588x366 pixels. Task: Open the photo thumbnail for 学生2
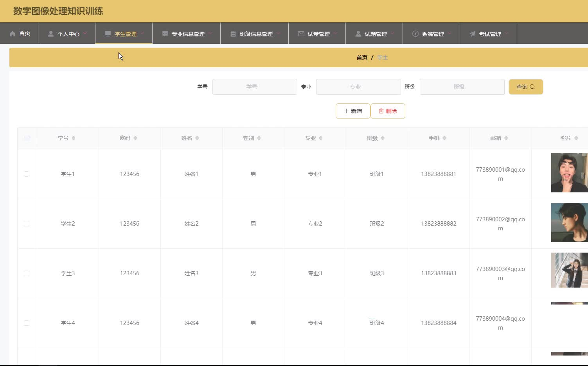(x=570, y=222)
